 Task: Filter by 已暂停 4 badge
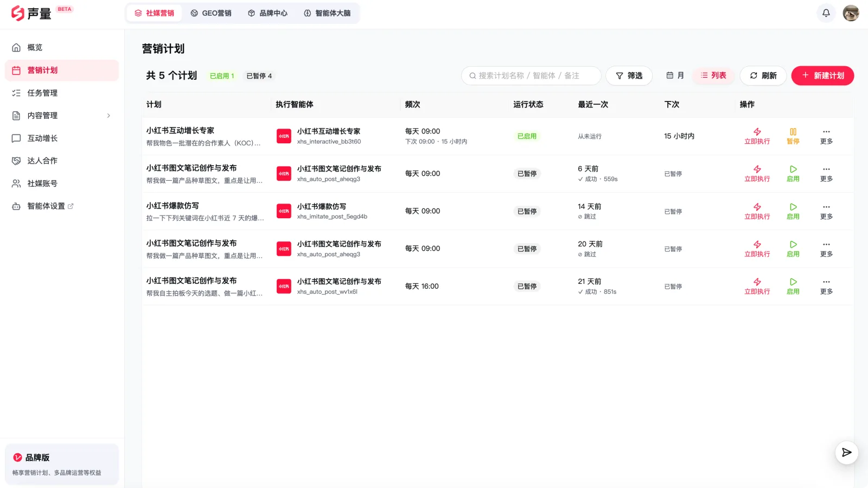click(x=259, y=76)
